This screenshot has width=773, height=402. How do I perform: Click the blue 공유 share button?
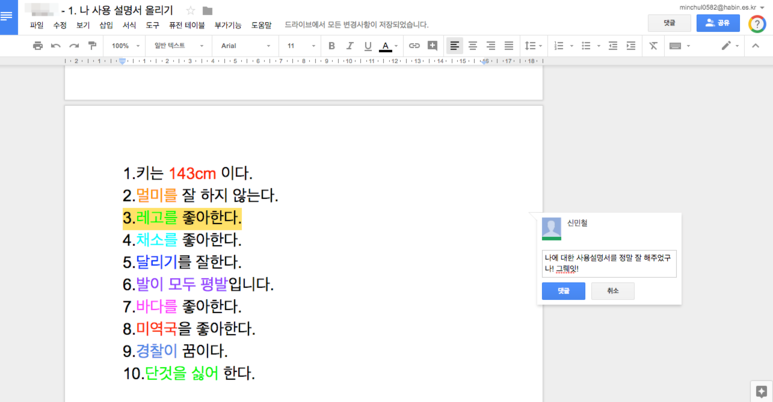tap(717, 22)
